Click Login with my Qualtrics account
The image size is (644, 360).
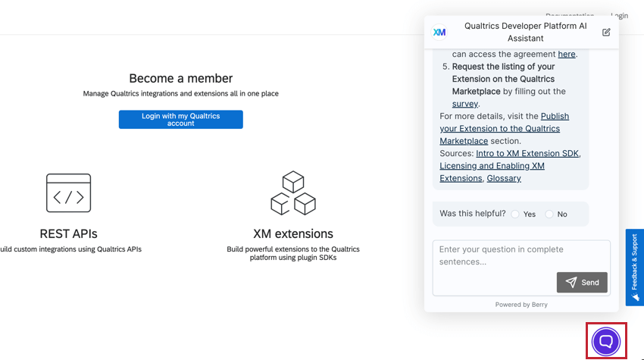pos(180,120)
